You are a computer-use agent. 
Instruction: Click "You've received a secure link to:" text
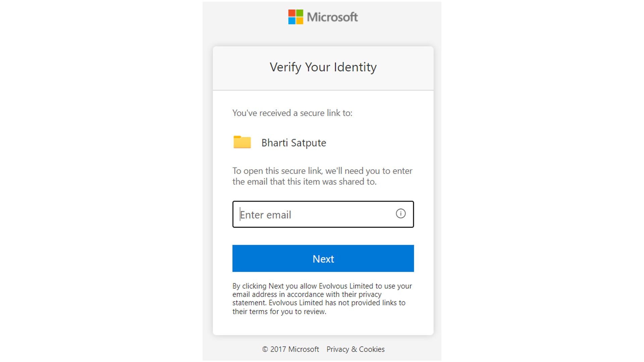point(292,113)
